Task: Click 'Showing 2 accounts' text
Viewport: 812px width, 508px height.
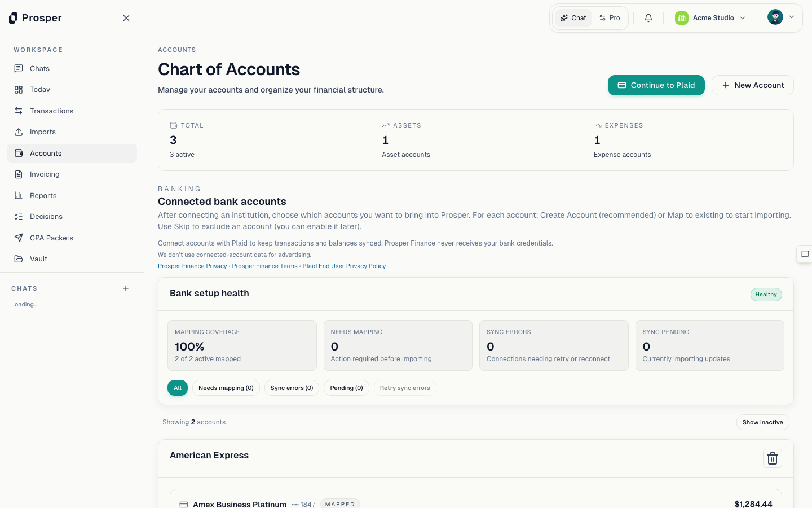Action: pos(194,422)
